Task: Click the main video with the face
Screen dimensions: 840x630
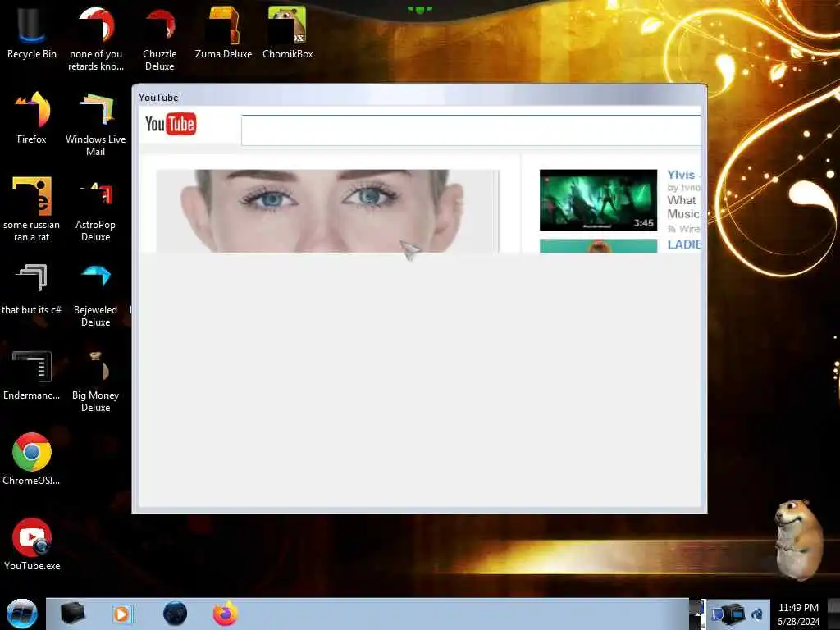Action: coord(327,211)
